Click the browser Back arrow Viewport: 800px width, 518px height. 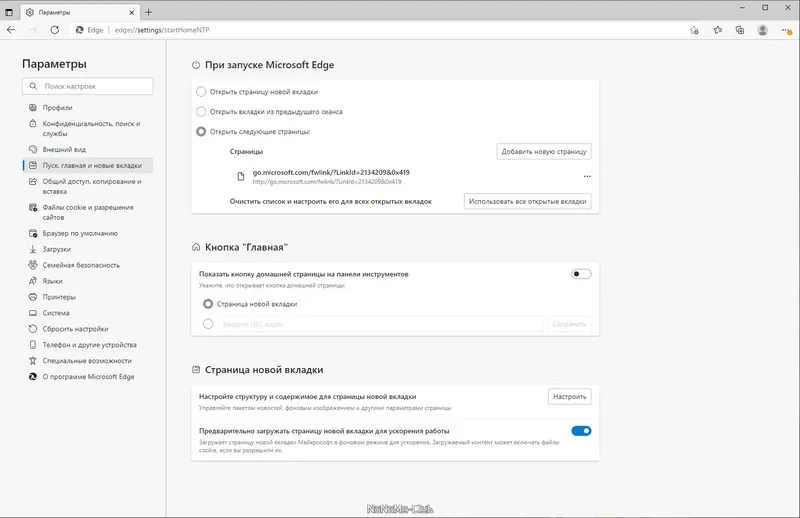point(11,30)
